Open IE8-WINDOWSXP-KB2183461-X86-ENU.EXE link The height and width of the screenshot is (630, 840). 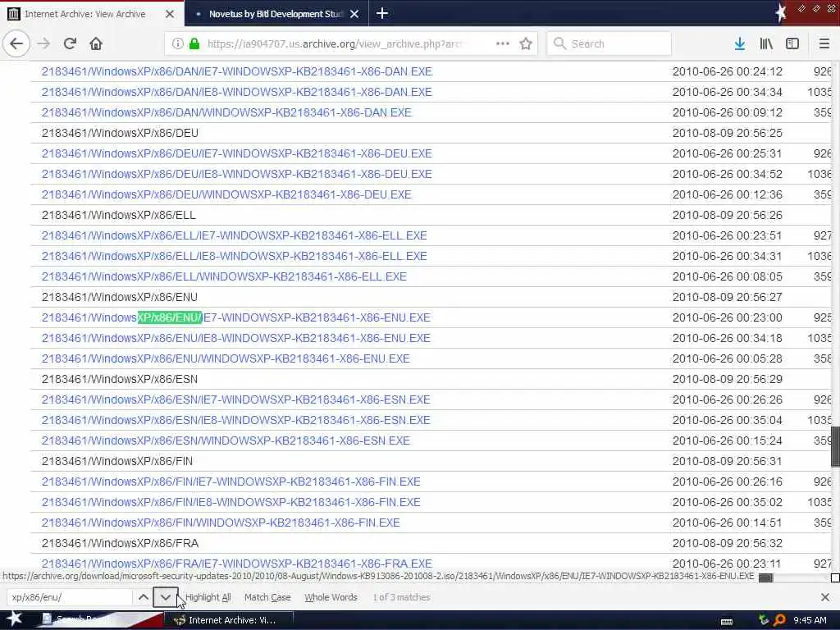pos(235,338)
